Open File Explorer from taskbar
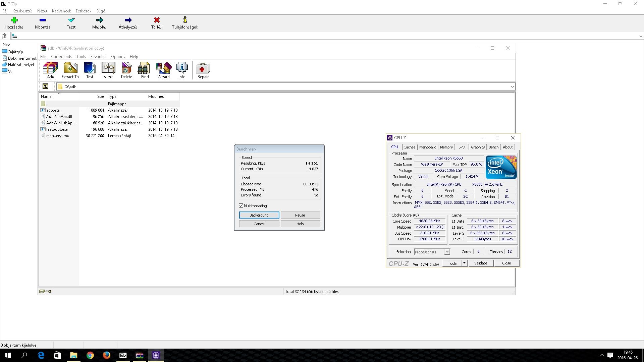 click(x=74, y=355)
